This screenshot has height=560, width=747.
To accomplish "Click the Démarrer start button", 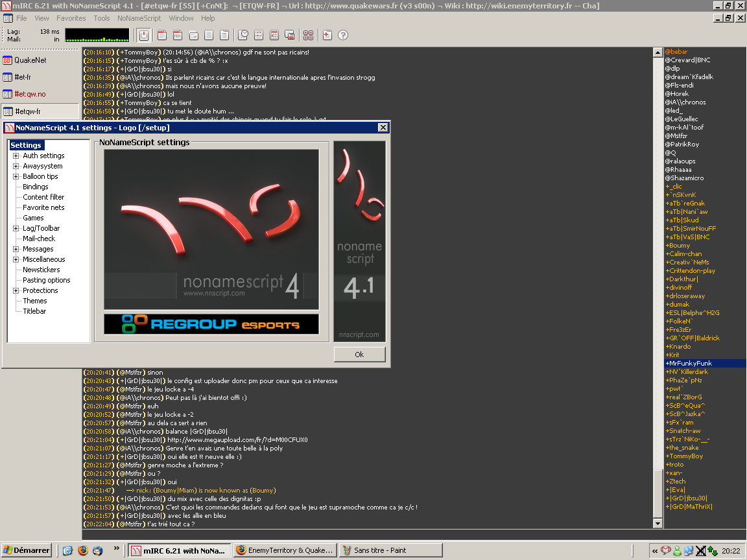I will (27, 550).
